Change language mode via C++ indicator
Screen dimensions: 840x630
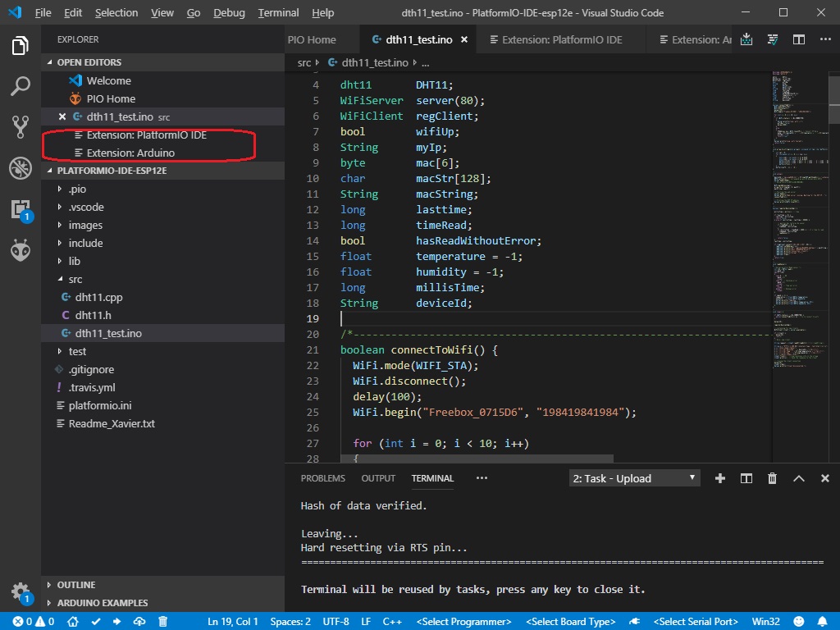tap(392, 622)
